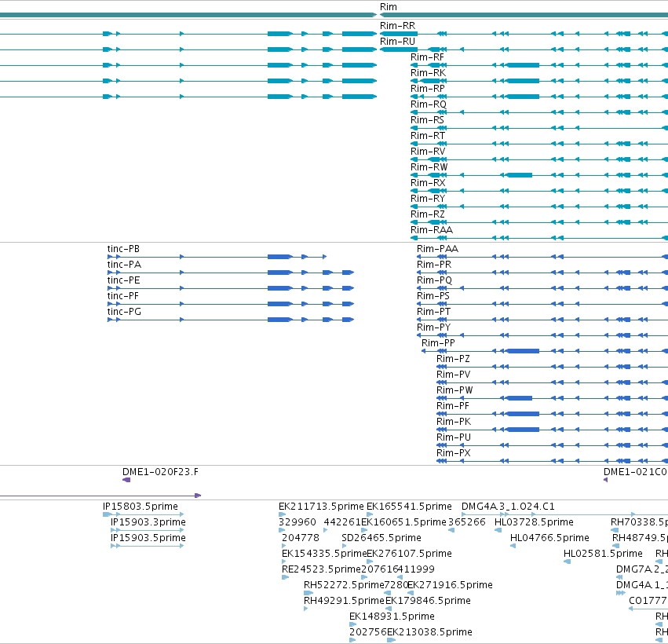The width and height of the screenshot is (668, 644).
Task: Click the 204778 feature label
Action: [301, 538]
